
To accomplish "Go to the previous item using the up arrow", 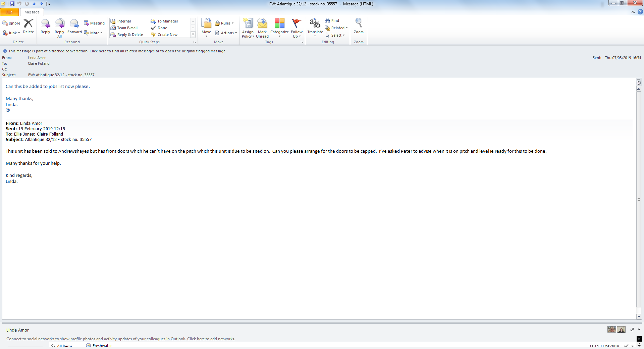I will click(34, 4).
